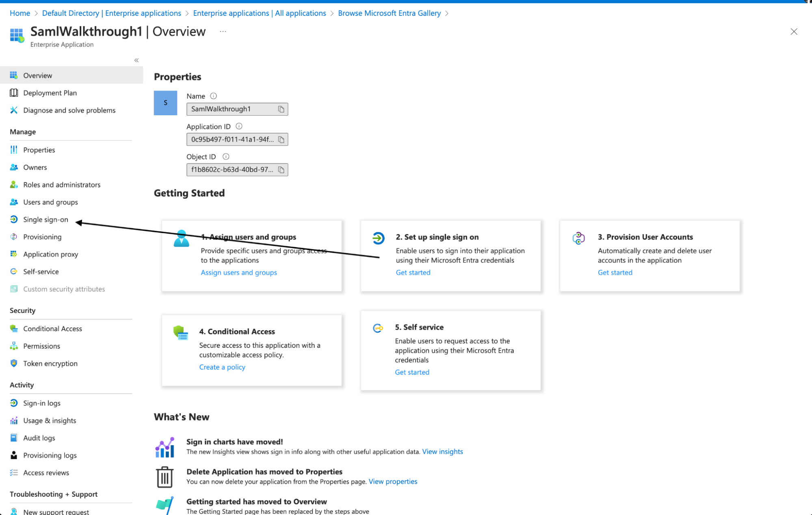Collapse the left navigation sidebar
The height and width of the screenshot is (515, 812).
pyautogui.click(x=136, y=60)
